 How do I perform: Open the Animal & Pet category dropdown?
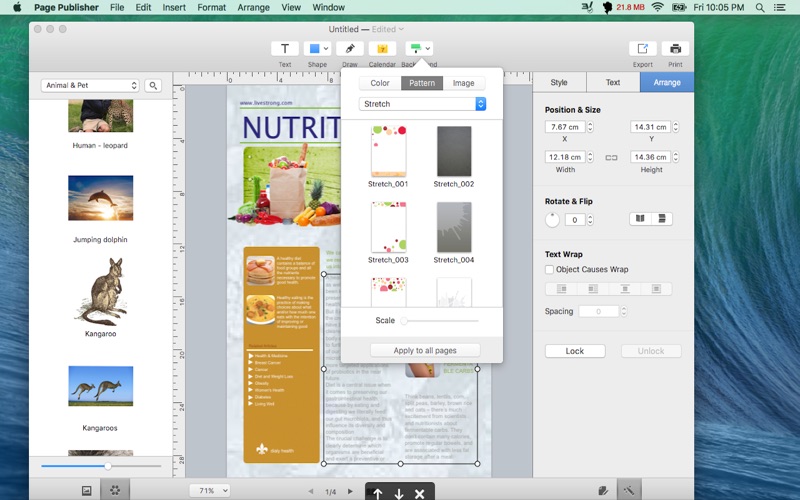click(x=90, y=85)
